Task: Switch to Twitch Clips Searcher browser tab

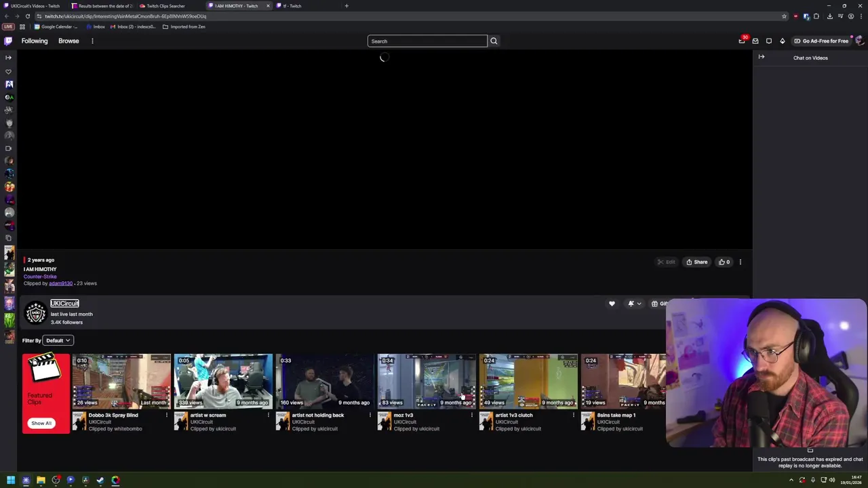Action: (170, 6)
